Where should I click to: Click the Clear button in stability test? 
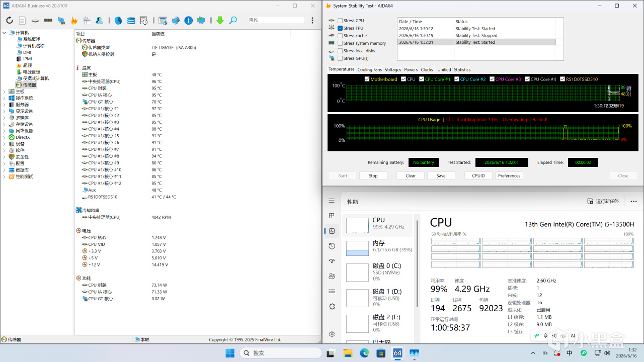click(411, 176)
